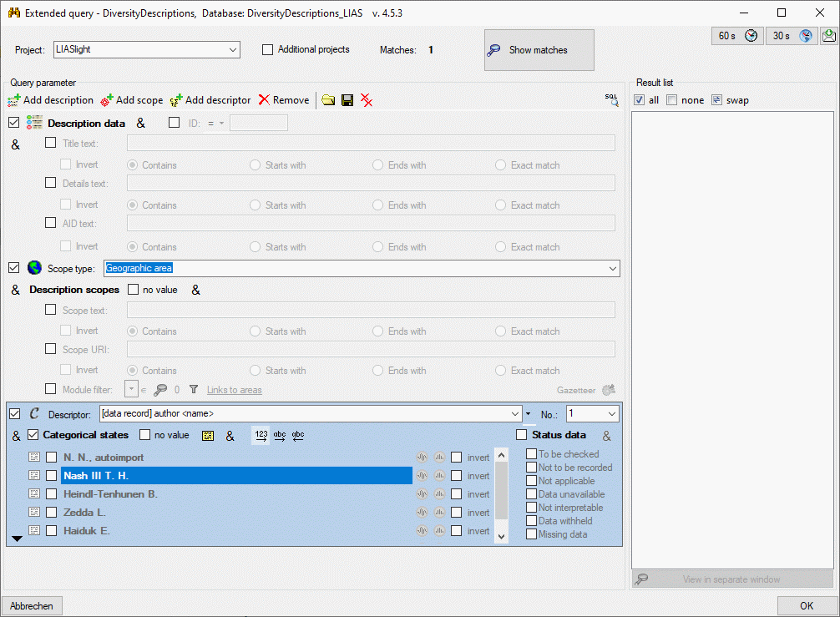The image size is (840, 617).
Task: Click the 30 s timeout globe icon
Action: coord(805,36)
